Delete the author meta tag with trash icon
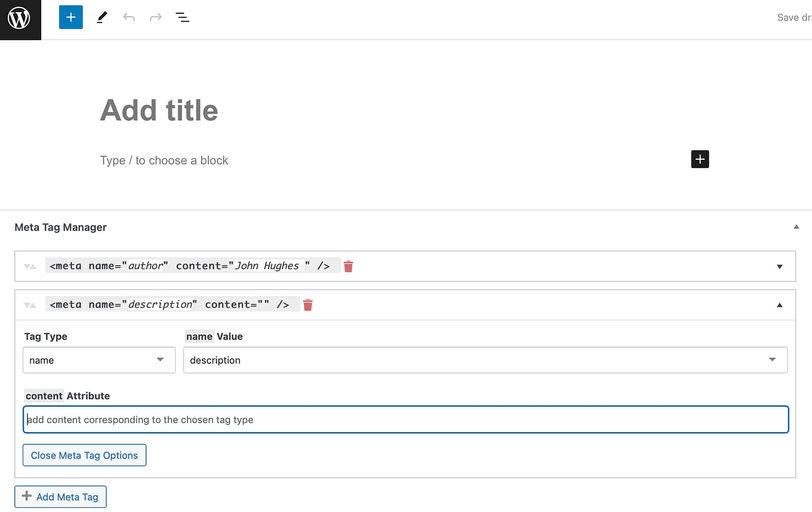The width and height of the screenshot is (812, 512). (348, 266)
